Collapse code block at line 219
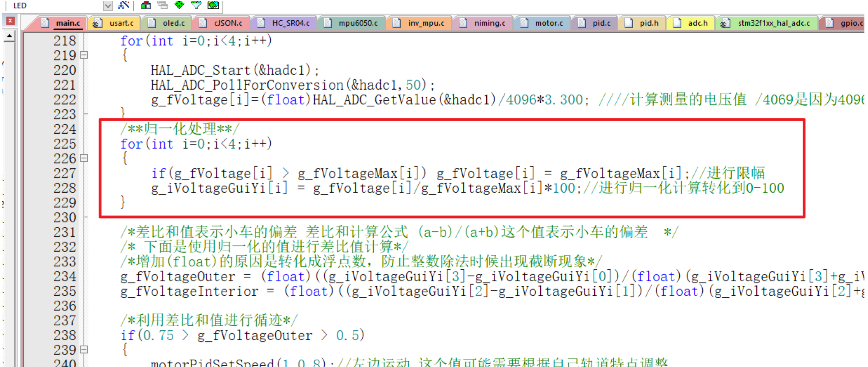 click(x=84, y=55)
